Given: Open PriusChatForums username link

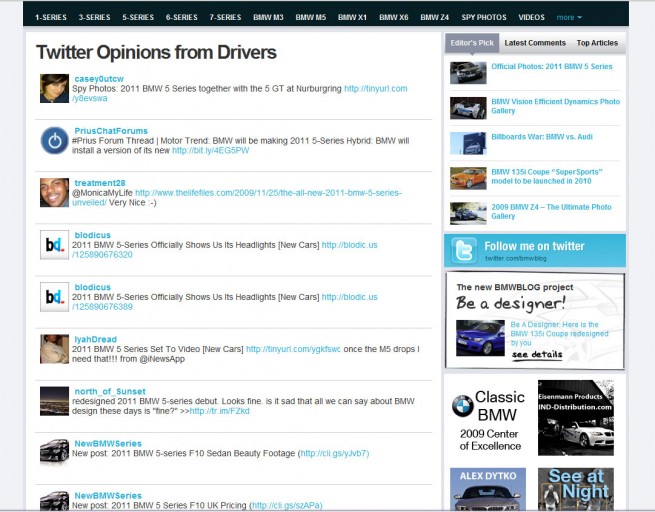Looking at the screenshot, I should (x=111, y=131).
